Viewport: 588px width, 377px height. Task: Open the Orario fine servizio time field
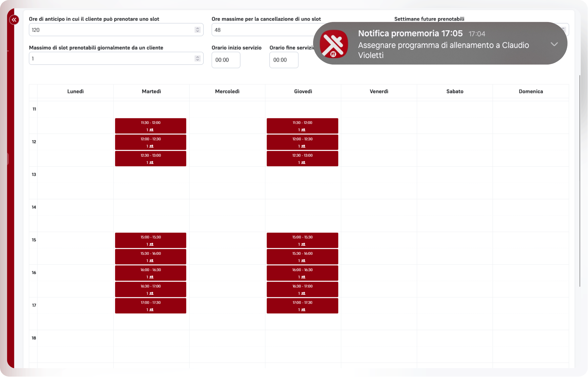[283, 60]
